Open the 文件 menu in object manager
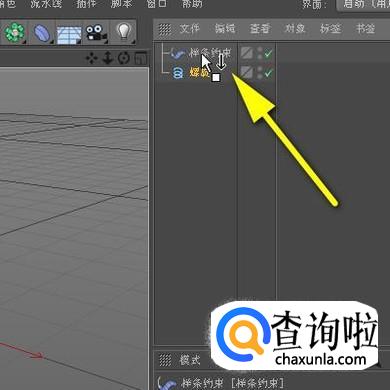Screen dimensions: 390x390 tap(189, 29)
